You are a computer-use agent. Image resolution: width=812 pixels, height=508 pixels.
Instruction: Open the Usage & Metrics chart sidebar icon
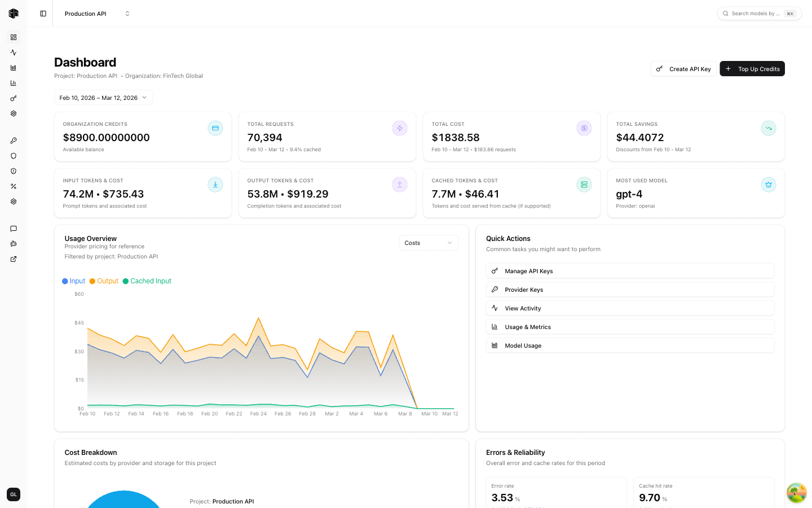[x=14, y=83]
